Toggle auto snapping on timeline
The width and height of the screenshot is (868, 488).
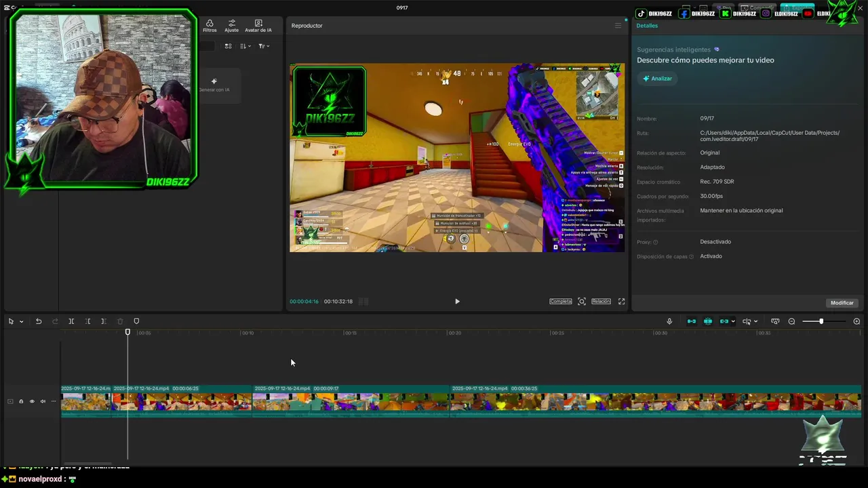tap(708, 321)
